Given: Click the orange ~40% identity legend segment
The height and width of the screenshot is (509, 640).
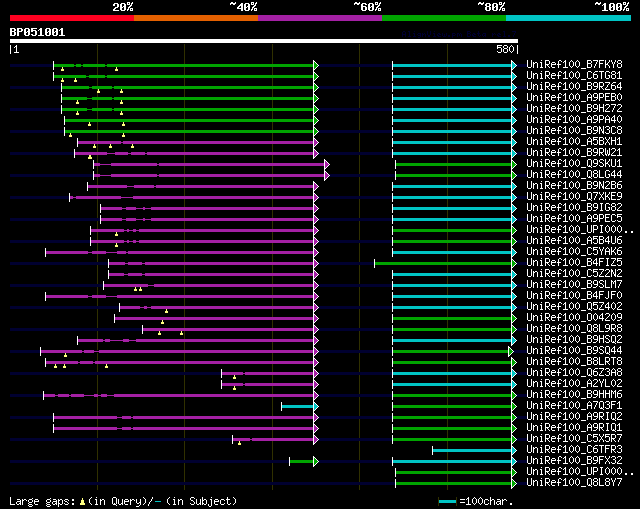Looking at the screenshot, I should [196, 18].
